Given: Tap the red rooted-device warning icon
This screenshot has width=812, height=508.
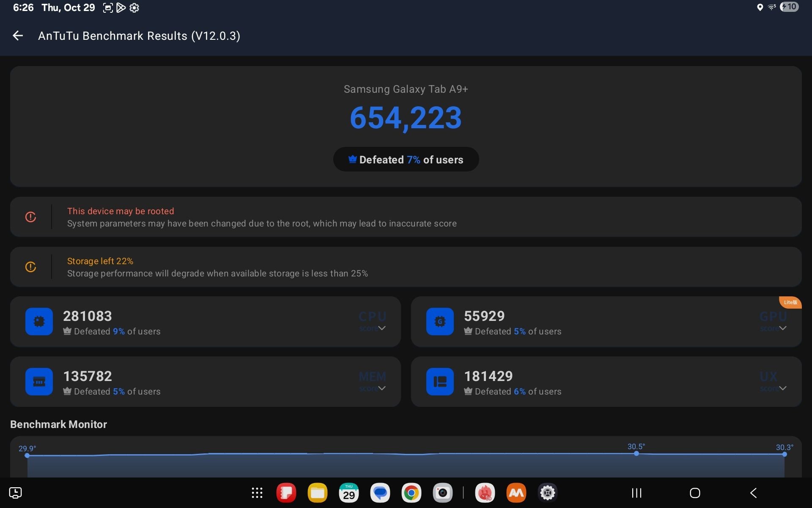Looking at the screenshot, I should [x=30, y=217].
